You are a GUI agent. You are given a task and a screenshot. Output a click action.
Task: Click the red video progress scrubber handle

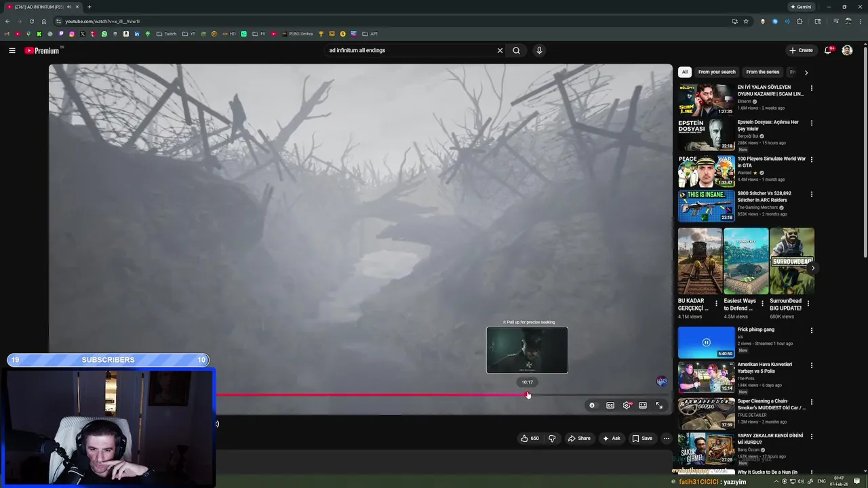click(528, 394)
